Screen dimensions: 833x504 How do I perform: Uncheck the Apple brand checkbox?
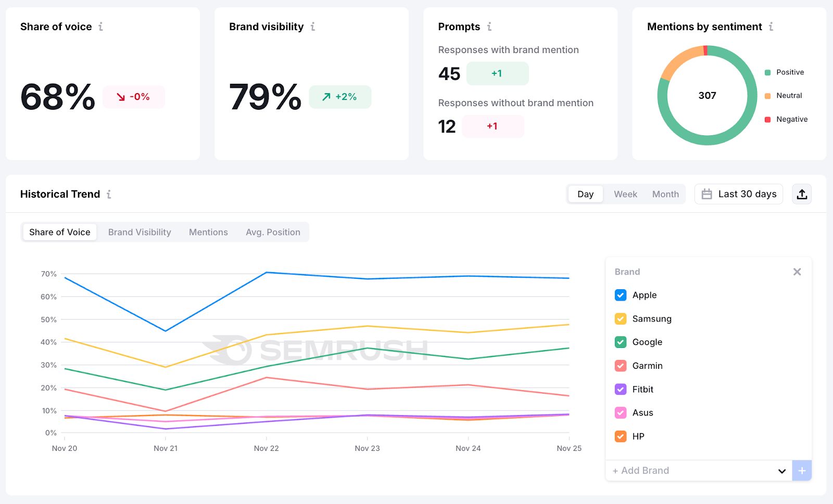pyautogui.click(x=620, y=295)
